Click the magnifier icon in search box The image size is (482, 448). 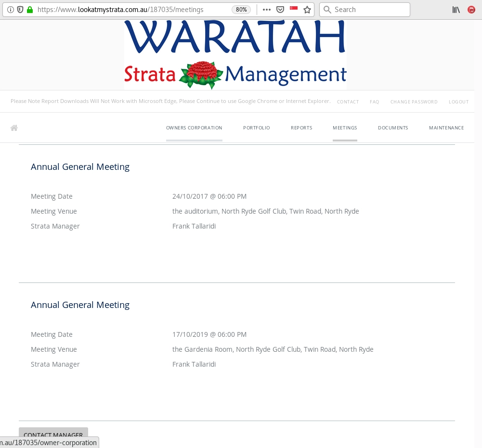[x=327, y=10]
